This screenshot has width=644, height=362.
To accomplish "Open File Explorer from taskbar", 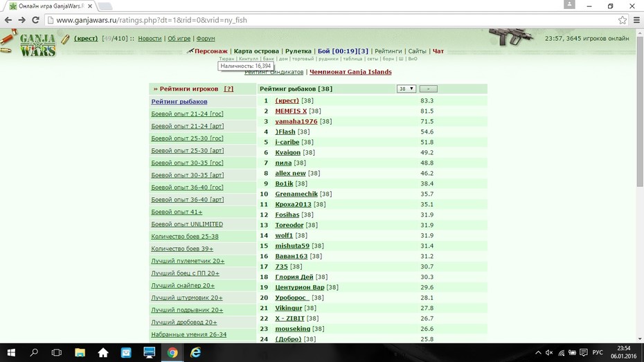I will coord(80,352).
